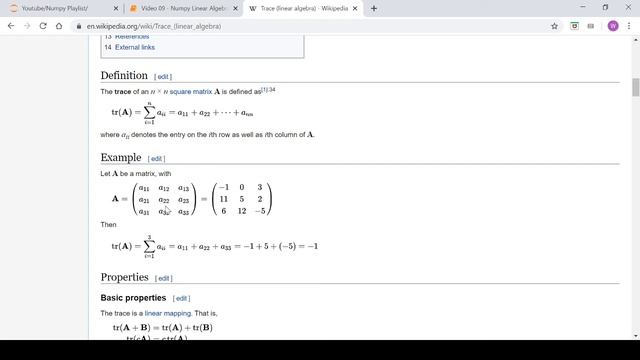
Task: Restore down the browser window
Action: pos(605,7)
